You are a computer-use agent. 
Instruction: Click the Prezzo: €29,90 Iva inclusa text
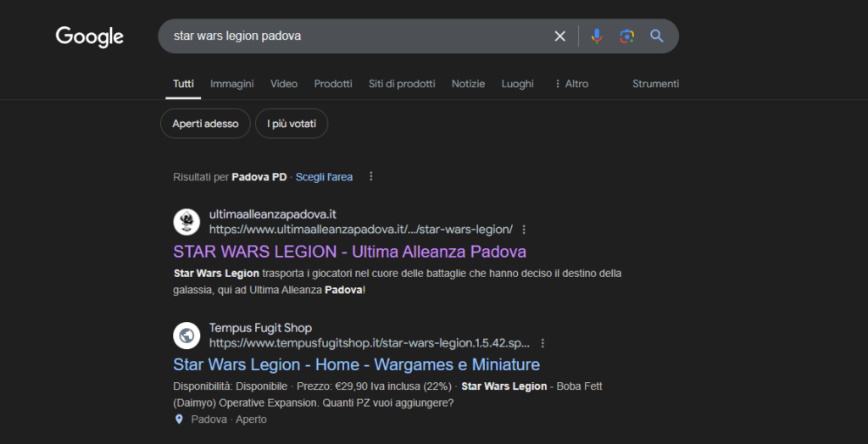(x=374, y=386)
